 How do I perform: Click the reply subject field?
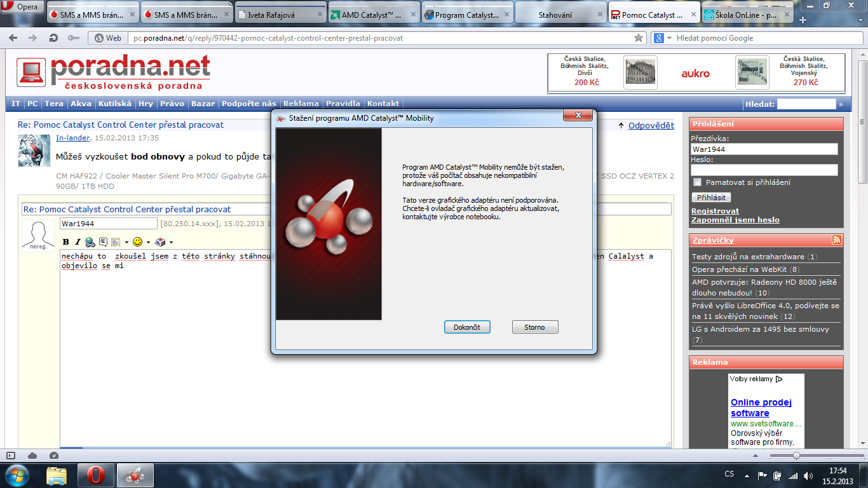pos(346,209)
